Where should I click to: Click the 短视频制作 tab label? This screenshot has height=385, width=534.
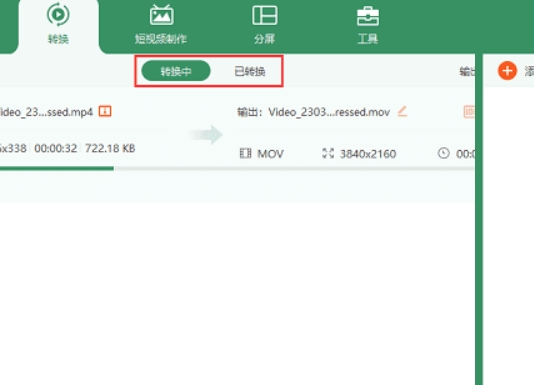[161, 39]
